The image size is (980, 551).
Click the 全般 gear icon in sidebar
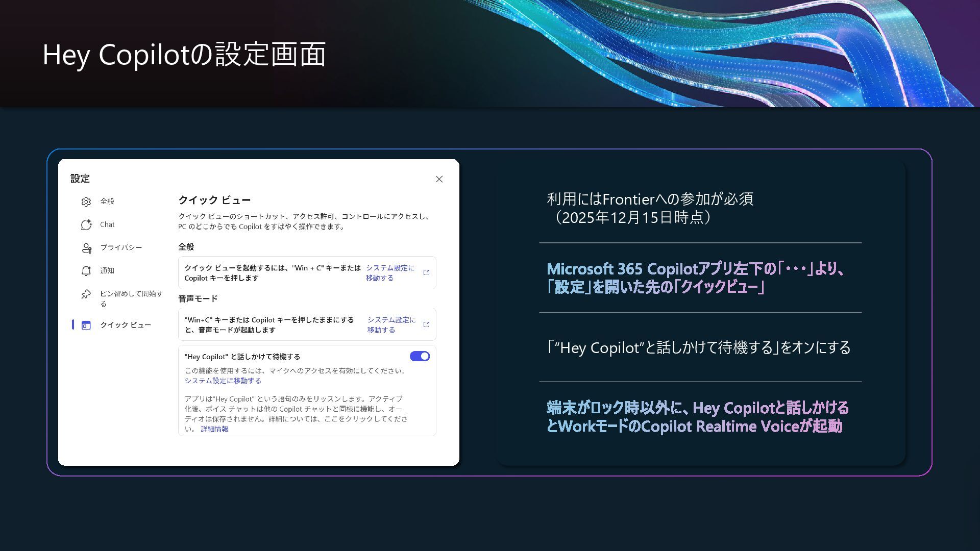point(86,202)
